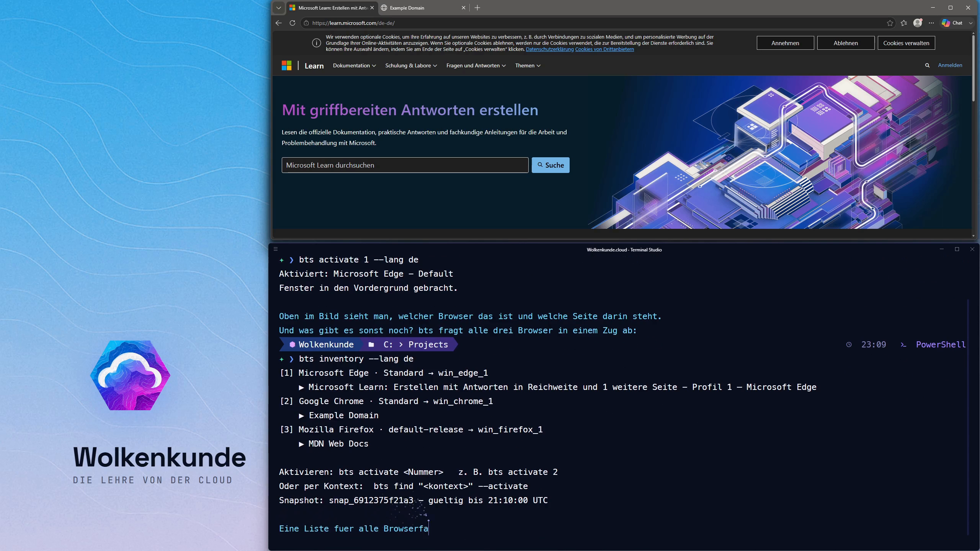Click the folder icon in the prompt
Image resolution: width=980 pixels, height=551 pixels.
click(371, 344)
